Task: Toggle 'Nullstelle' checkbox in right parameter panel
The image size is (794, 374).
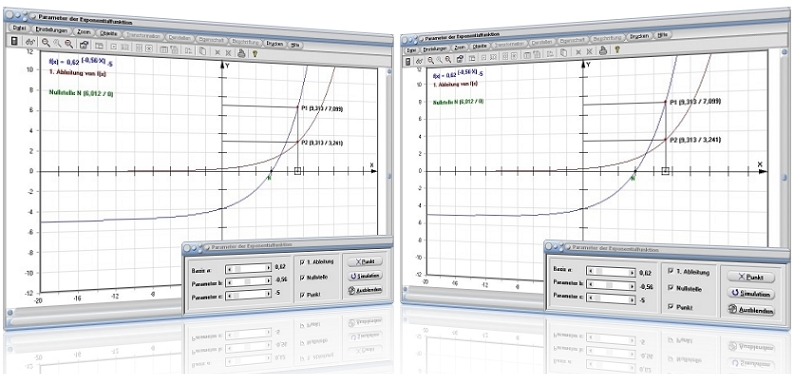Action: 670,287
